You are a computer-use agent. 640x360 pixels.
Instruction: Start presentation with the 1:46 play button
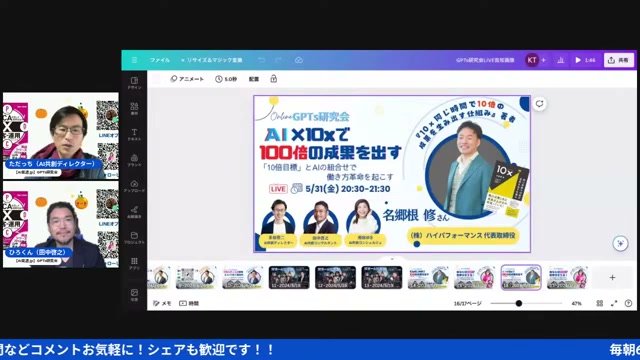point(585,60)
